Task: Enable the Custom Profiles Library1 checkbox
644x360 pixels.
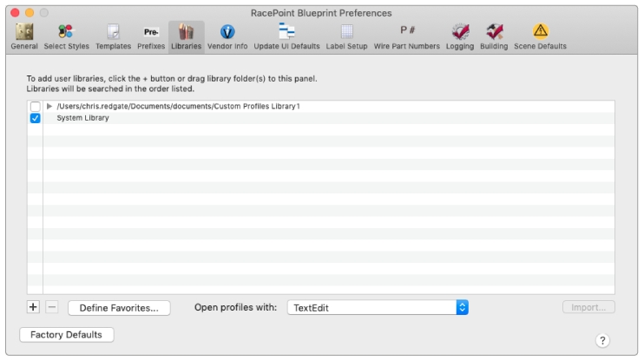Action: [x=36, y=107]
